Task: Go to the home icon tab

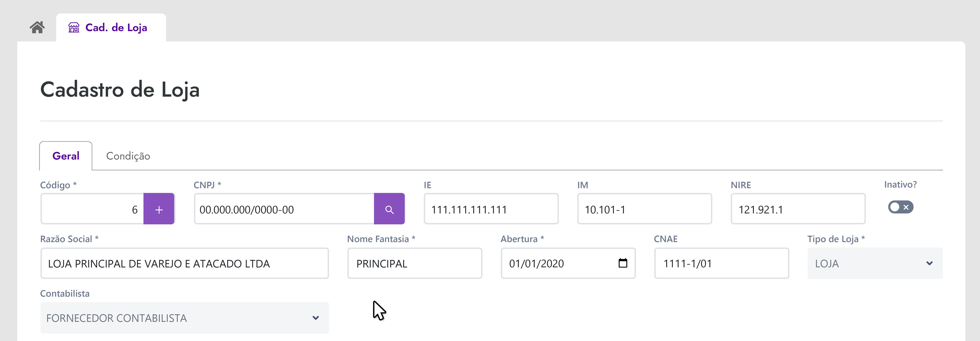Action: 37,27
